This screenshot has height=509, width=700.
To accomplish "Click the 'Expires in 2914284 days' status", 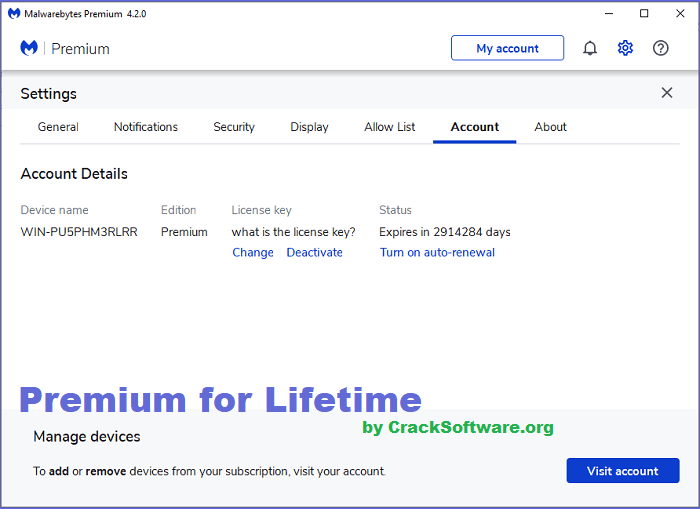I will click(x=445, y=232).
